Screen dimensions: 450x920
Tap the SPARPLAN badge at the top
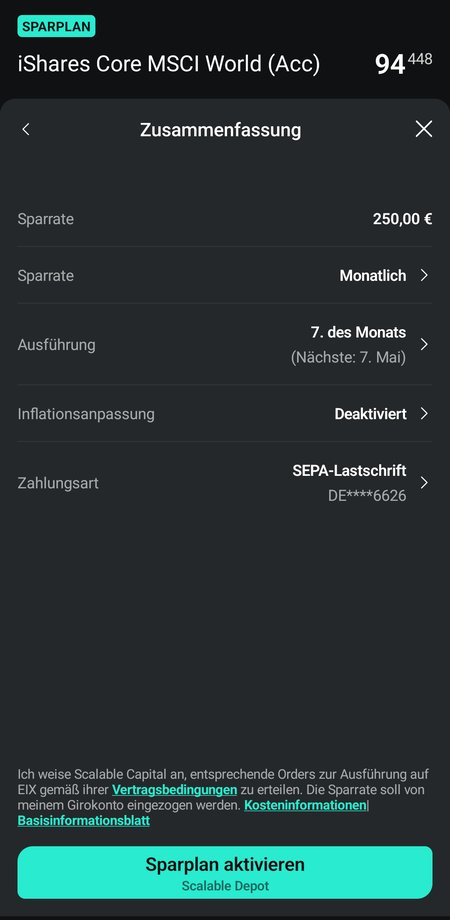[56, 27]
